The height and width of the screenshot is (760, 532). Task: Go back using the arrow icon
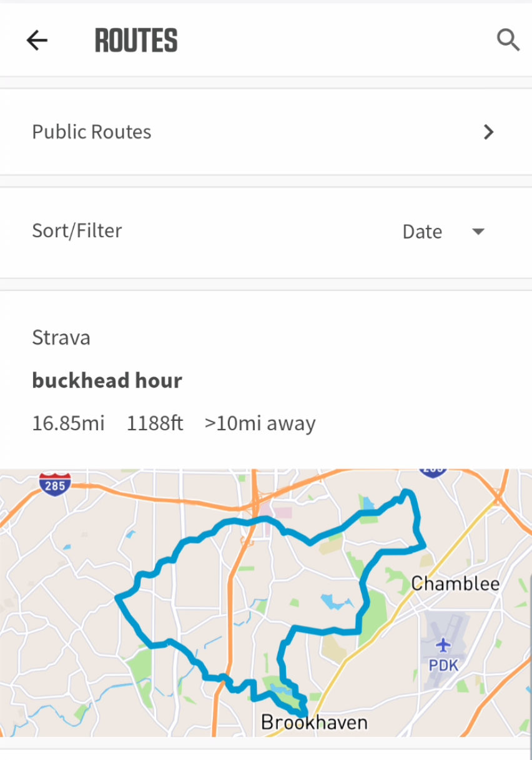pos(37,41)
